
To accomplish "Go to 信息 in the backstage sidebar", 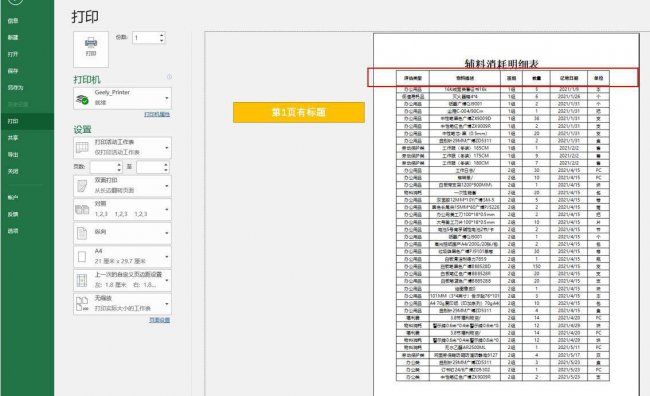I will click(13, 21).
